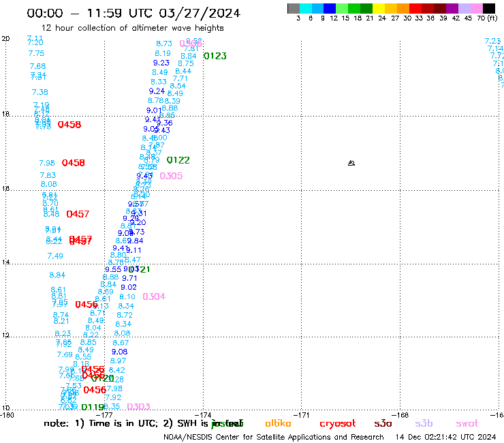Click the dark blue value '9.71'
This screenshot has height=443, width=504.
129,278
